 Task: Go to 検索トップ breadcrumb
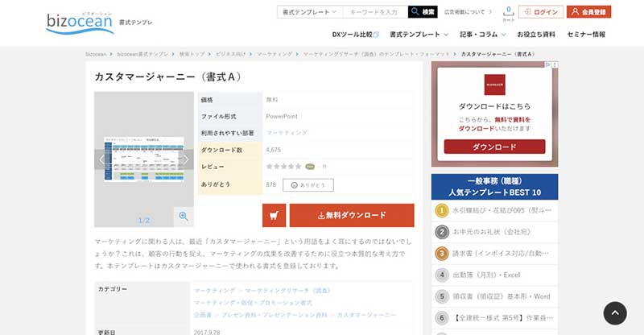pyautogui.click(x=192, y=54)
